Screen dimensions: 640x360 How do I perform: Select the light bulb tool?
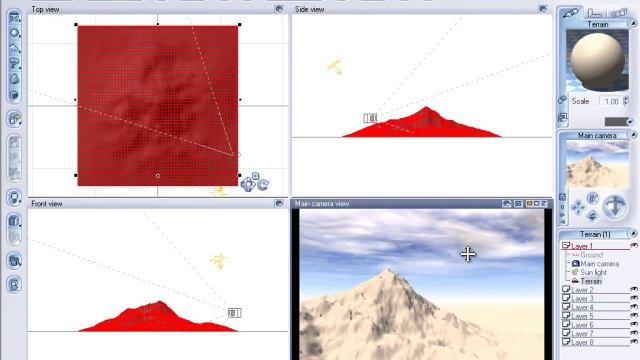[x=15, y=198]
